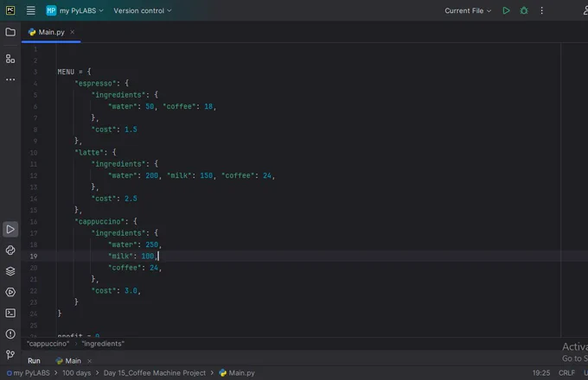The image size is (588, 380).
Task: Click the "espresso" key in code
Action: coord(95,84)
